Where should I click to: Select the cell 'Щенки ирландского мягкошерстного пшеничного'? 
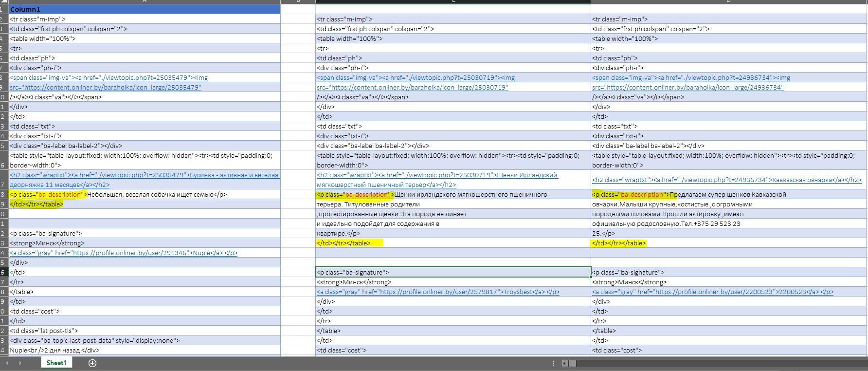point(453,194)
